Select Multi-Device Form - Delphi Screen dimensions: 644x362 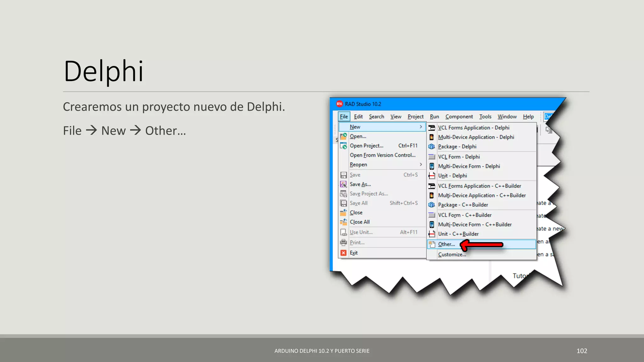(x=481, y=166)
